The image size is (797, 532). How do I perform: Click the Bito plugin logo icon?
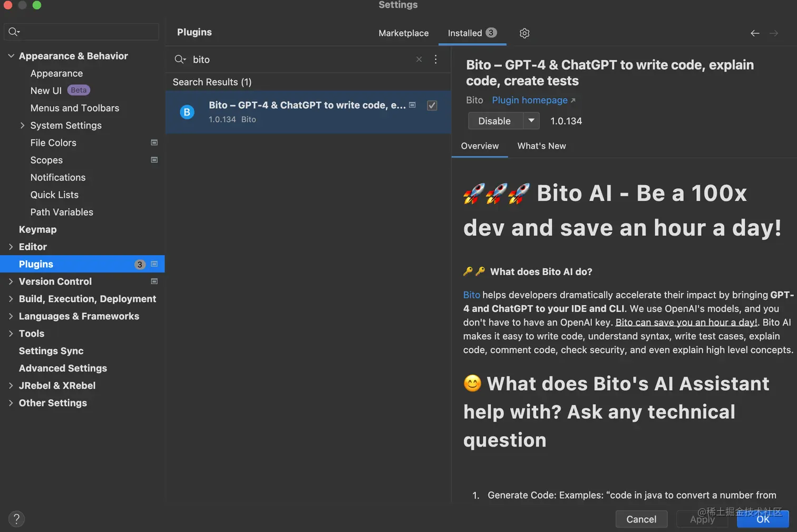pyautogui.click(x=187, y=112)
